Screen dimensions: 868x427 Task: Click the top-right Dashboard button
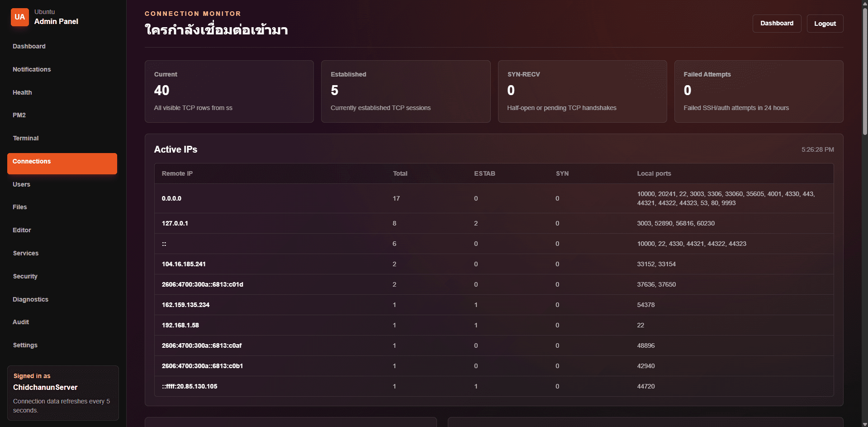pyautogui.click(x=777, y=24)
